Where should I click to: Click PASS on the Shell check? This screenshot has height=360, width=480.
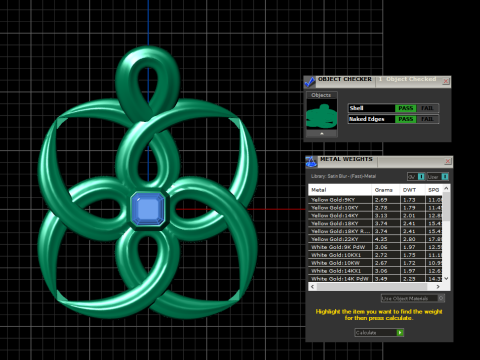coord(405,108)
